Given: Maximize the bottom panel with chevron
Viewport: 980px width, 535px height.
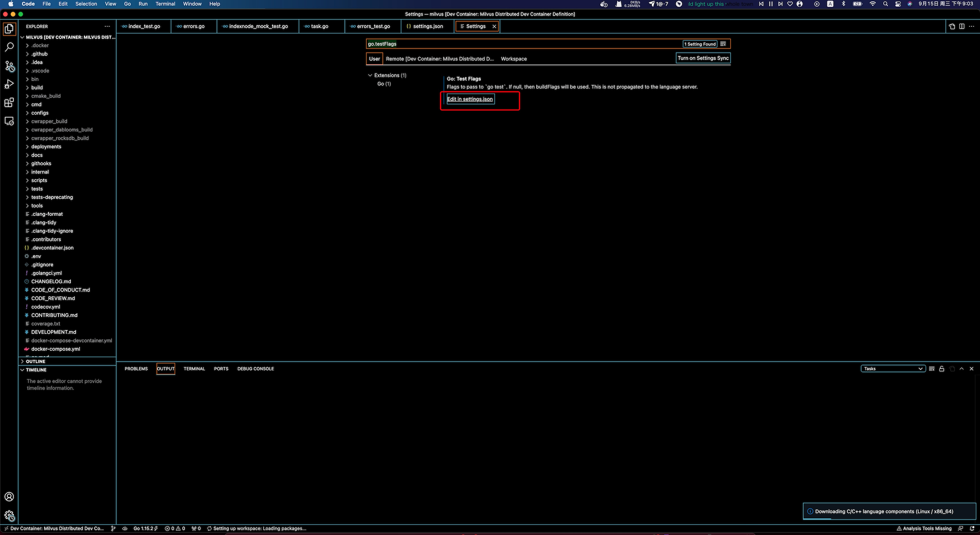Looking at the screenshot, I should [961, 369].
